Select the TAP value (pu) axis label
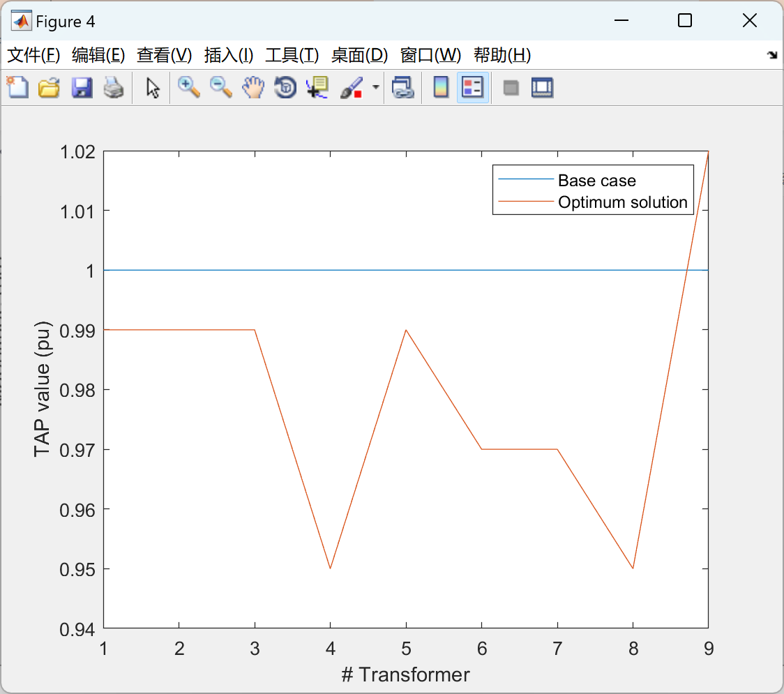 click(43, 389)
